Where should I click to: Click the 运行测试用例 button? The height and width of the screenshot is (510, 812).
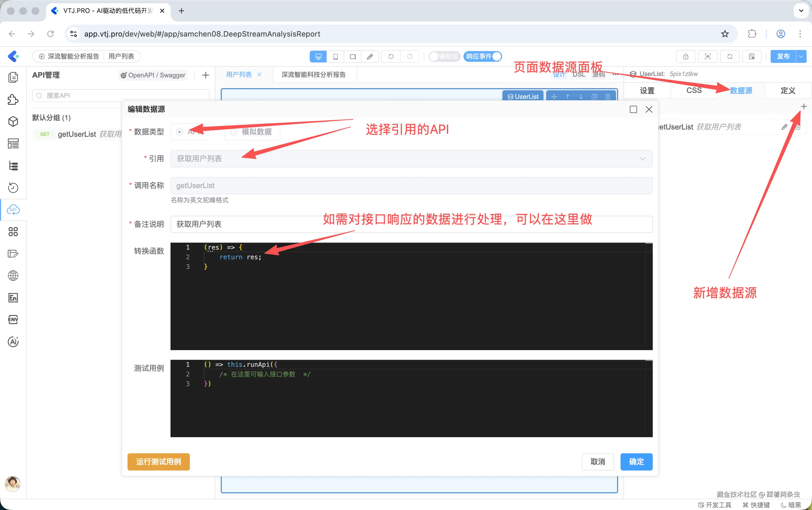click(158, 461)
